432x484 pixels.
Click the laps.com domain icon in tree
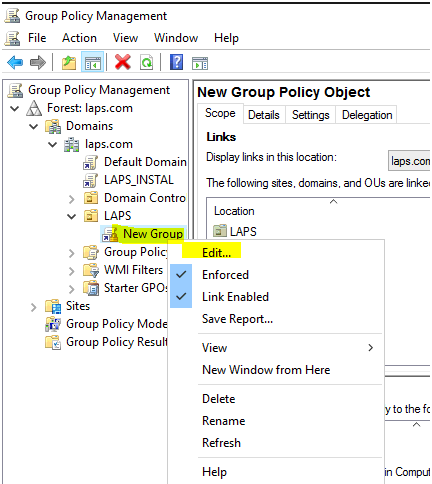pyautogui.click(x=72, y=144)
